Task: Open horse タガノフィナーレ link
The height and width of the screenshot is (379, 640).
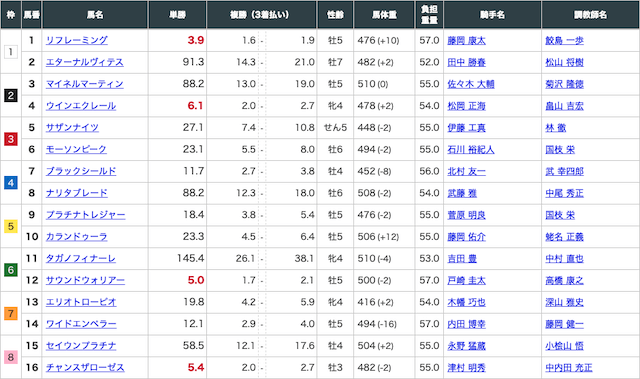Action: click(x=81, y=259)
